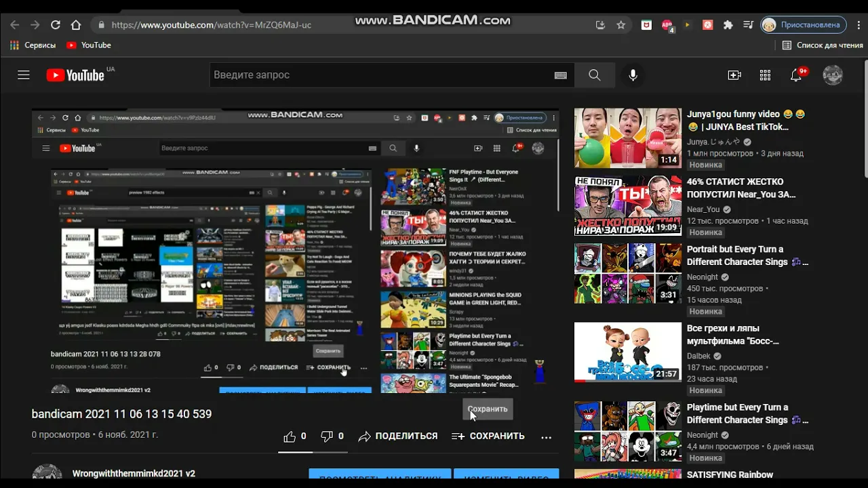Image resolution: width=868 pixels, height=488 pixels.
Task: Like the video with thumbs up
Action: pos(295,436)
